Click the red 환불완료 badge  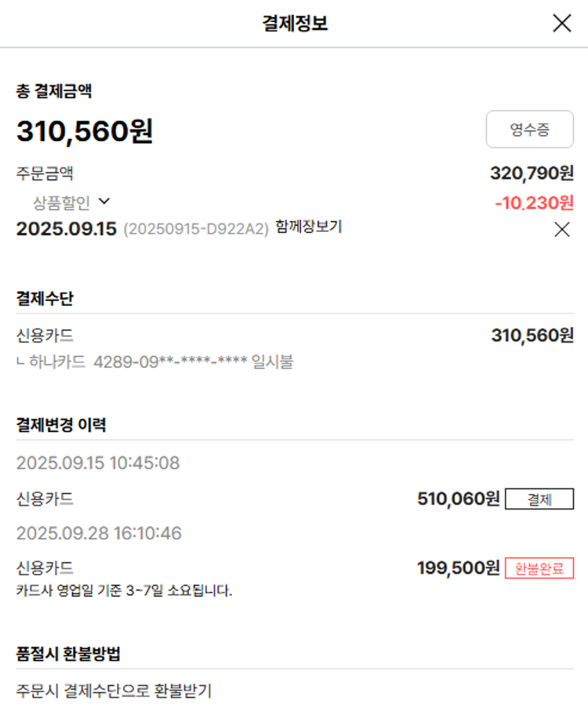click(539, 568)
